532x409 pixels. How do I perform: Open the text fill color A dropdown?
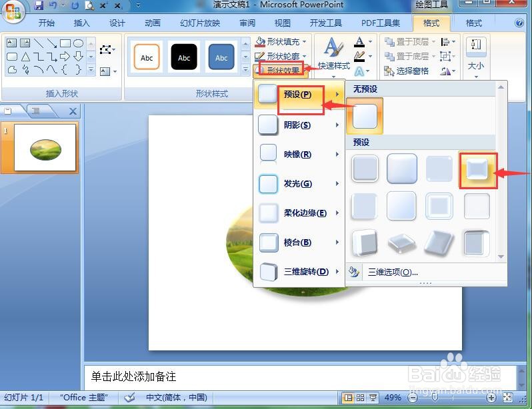point(363,42)
